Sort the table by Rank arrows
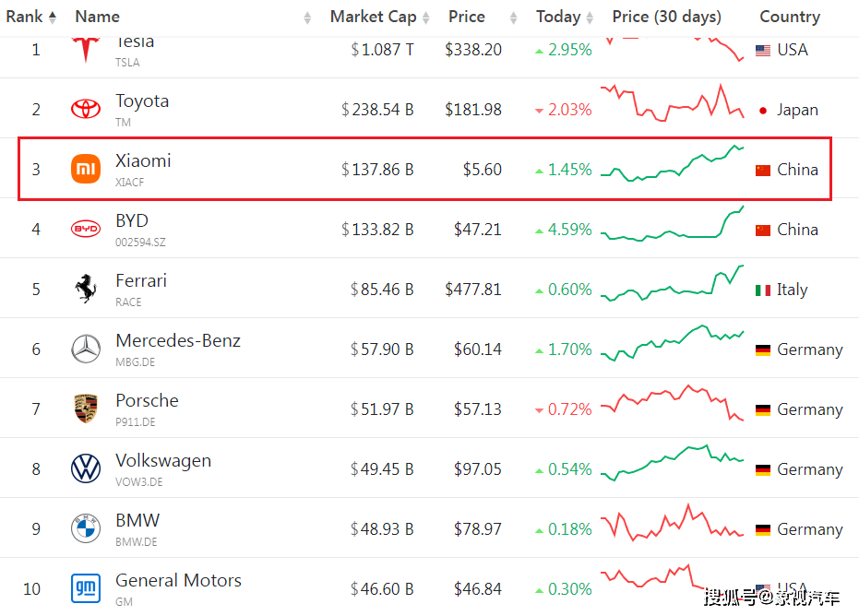 [x=53, y=18]
